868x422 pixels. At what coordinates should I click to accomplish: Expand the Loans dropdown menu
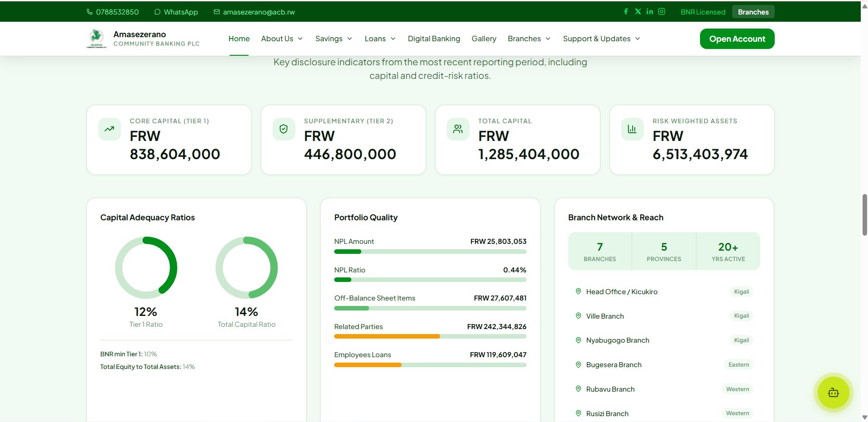click(380, 39)
